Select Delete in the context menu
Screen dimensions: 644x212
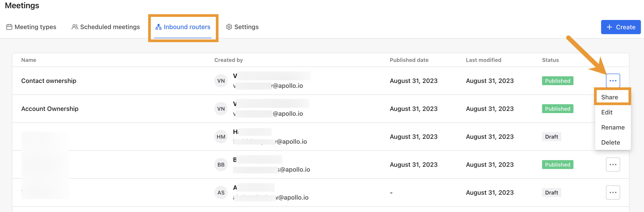(611, 142)
